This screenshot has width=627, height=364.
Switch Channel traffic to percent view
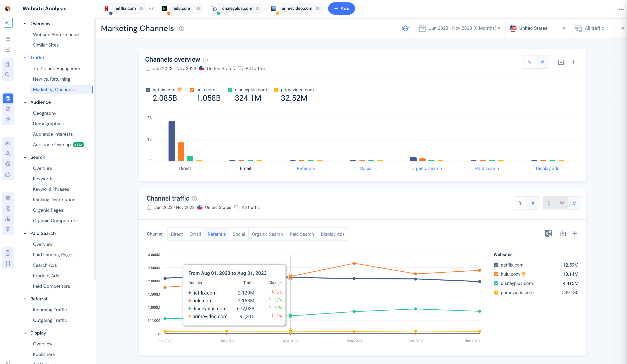(x=520, y=203)
